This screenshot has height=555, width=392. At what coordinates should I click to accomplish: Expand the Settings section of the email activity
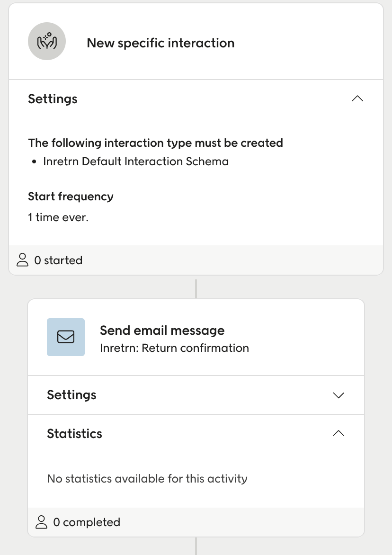339,395
